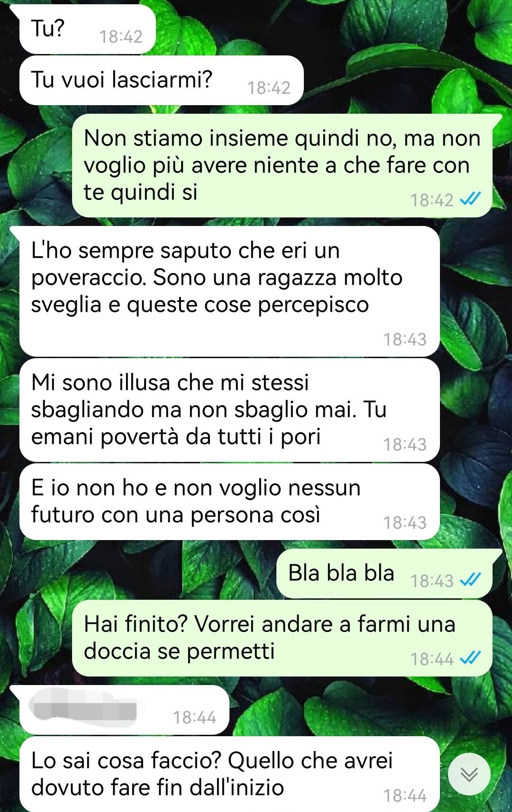Tap 18:43 timestamp beside 'tutti i pori'

405,444
